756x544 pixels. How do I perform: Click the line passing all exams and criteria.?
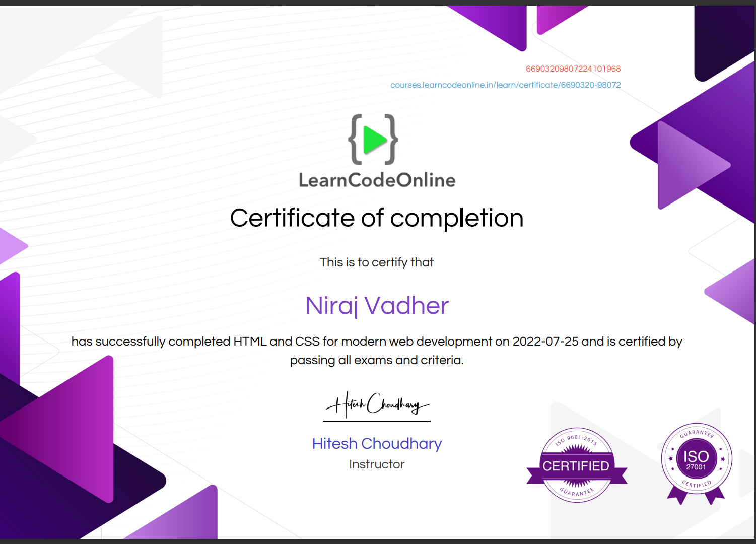[377, 360]
